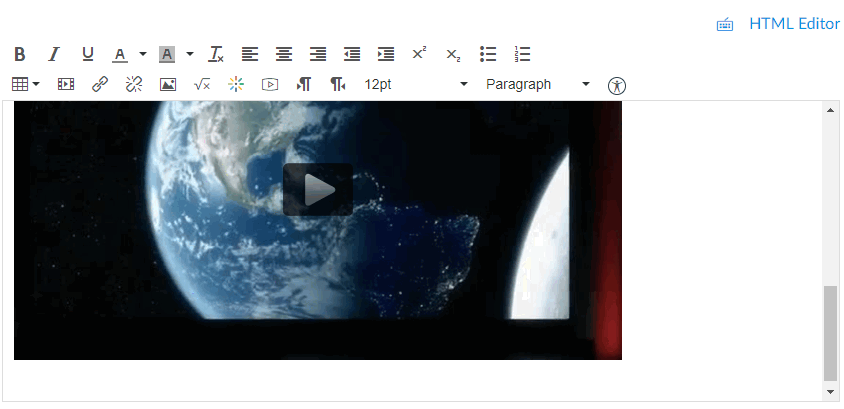Set left-to-right text direction

pos(304,84)
